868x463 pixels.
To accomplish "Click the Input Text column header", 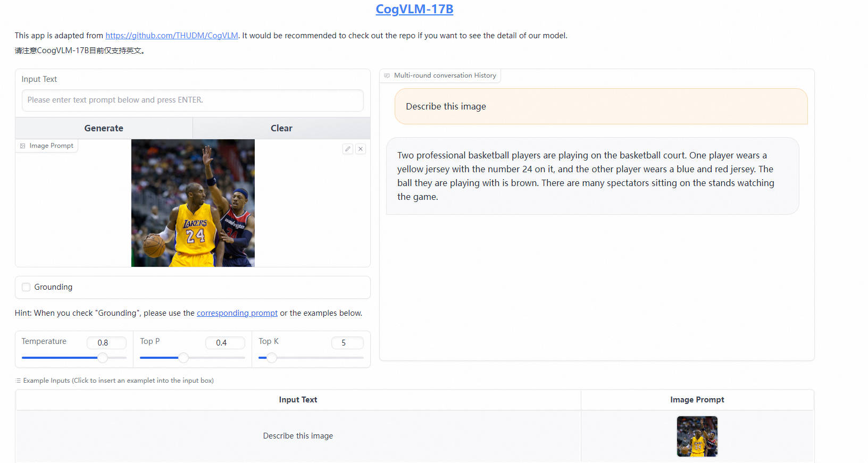I will click(298, 400).
